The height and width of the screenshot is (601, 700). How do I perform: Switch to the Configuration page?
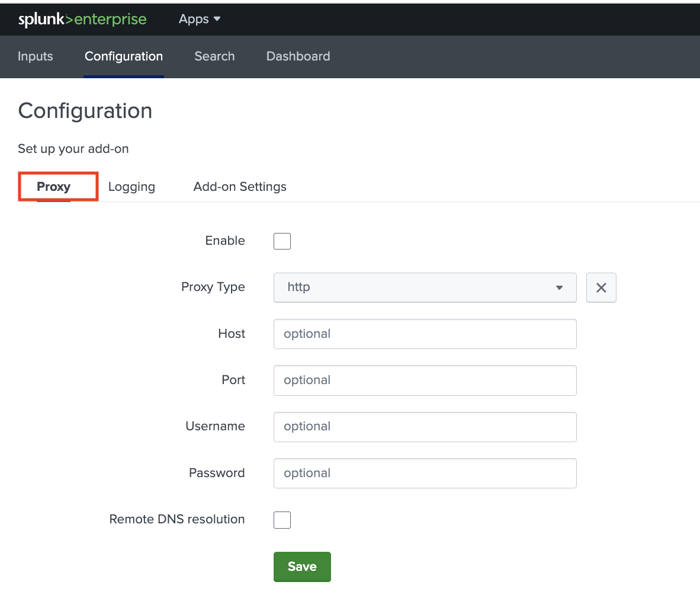click(123, 56)
